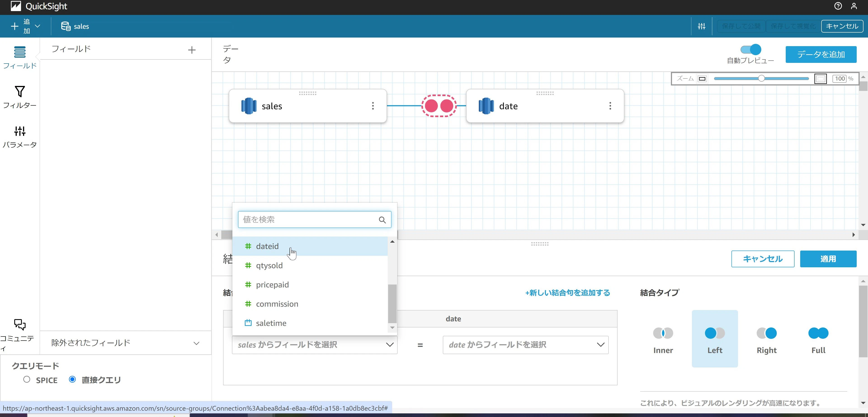Click the fit-to-view zoom icon

821,79
